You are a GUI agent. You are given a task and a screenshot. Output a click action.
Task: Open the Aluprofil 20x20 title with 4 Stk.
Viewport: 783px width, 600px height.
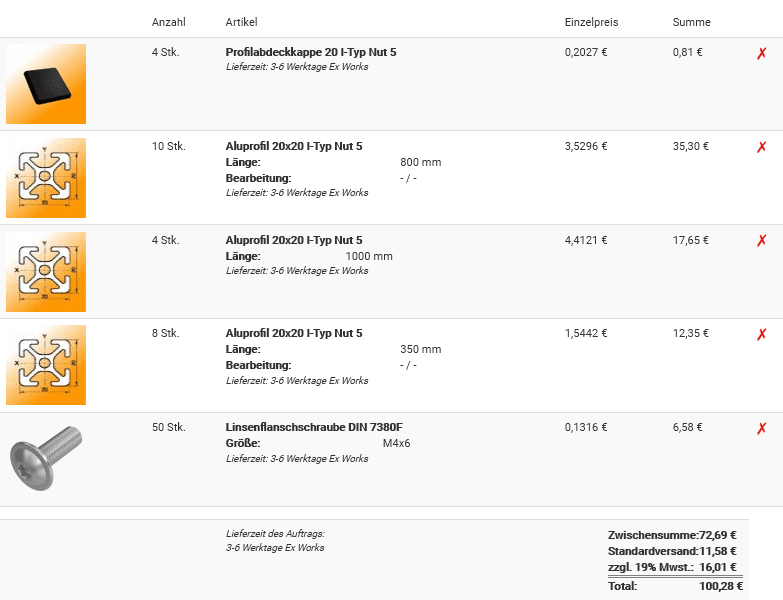294,240
